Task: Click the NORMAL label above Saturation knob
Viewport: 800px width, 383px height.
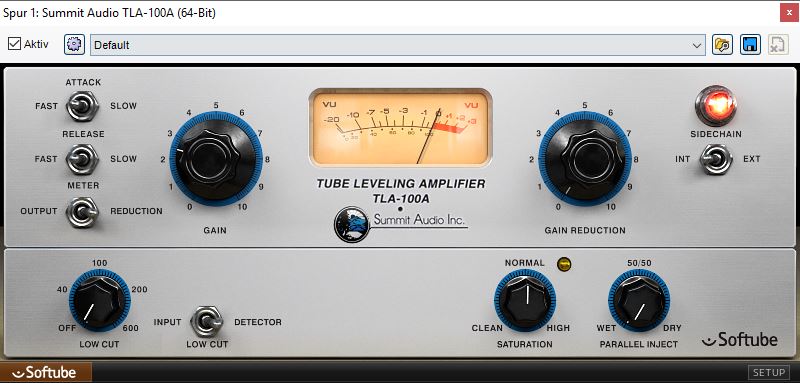Action: coord(524,263)
